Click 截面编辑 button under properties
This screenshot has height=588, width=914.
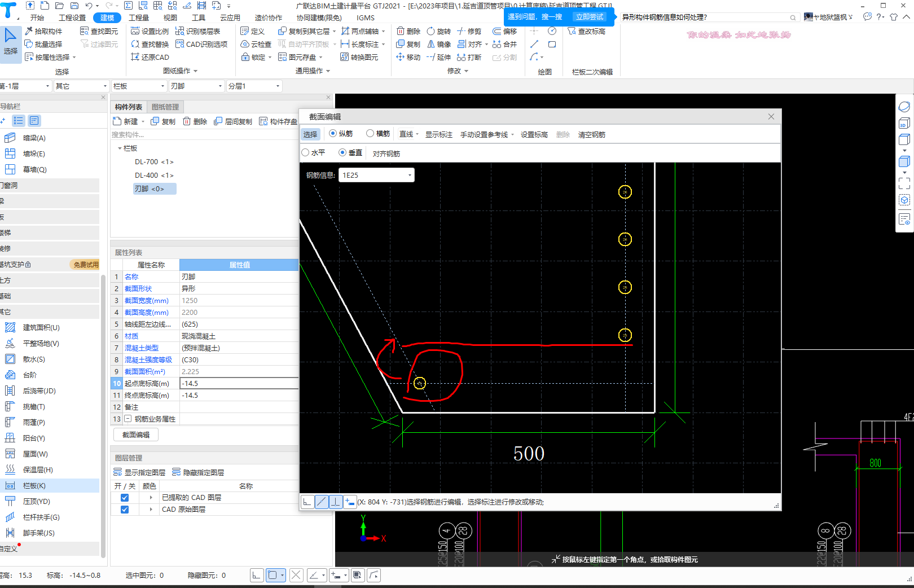136,435
